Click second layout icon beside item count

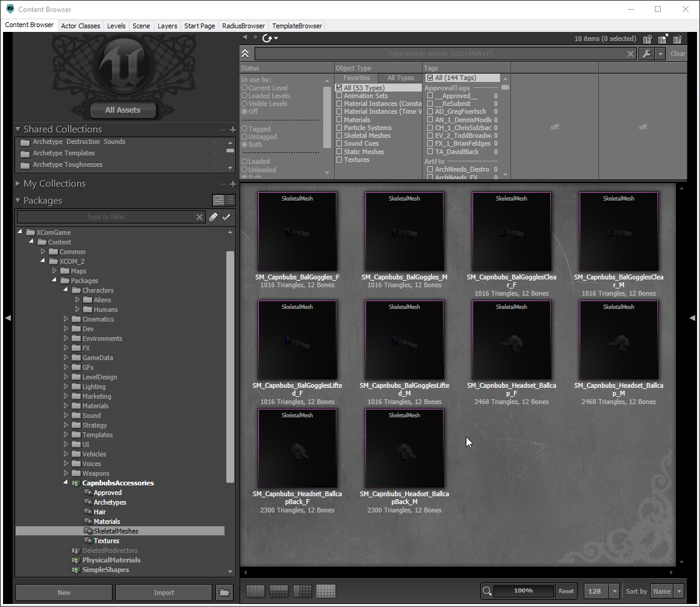pyautogui.click(x=663, y=39)
